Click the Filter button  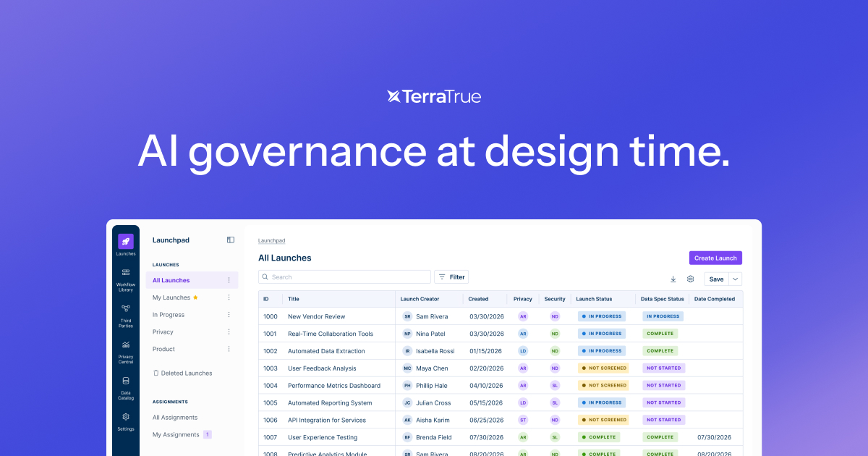pos(451,277)
